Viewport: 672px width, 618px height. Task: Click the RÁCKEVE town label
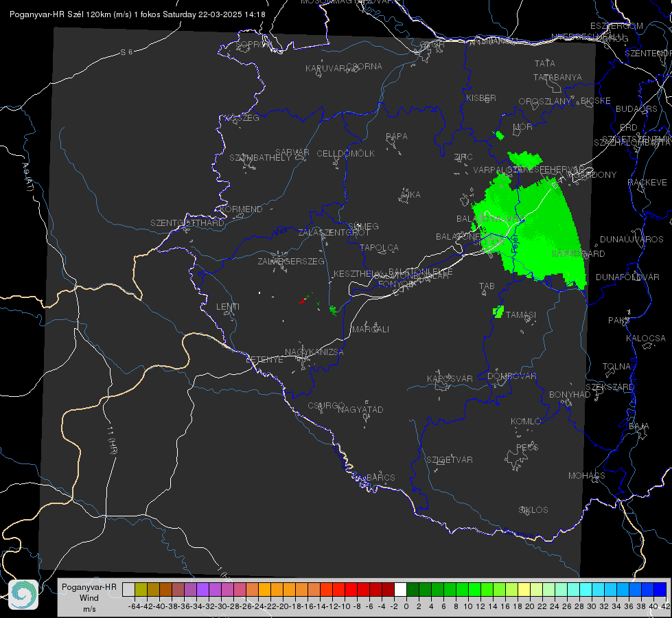click(x=647, y=183)
